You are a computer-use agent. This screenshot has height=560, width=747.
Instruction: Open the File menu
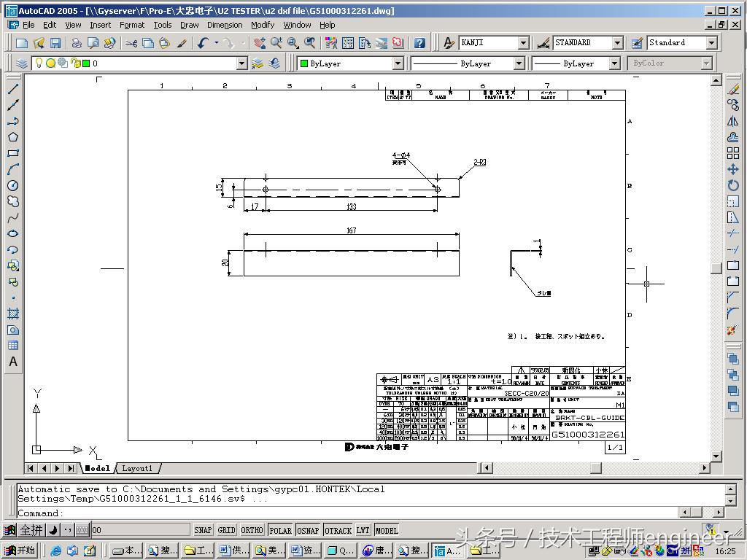pyautogui.click(x=28, y=25)
